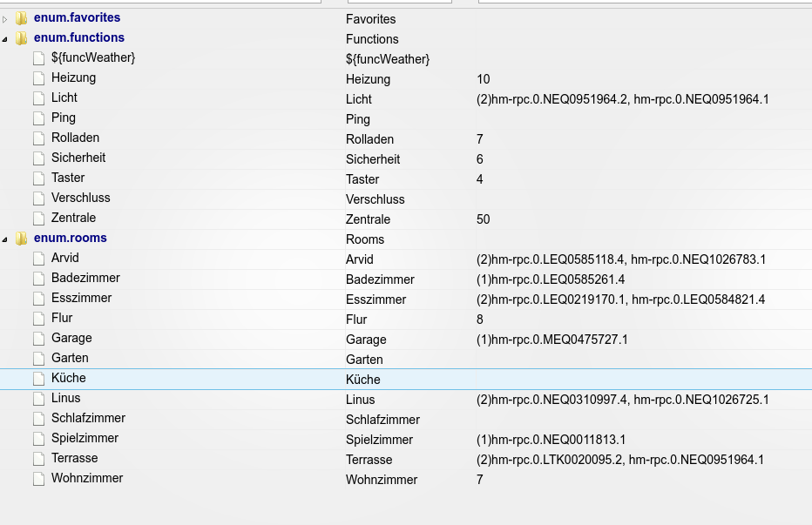Collapse the enum.functions tree node
812x525 pixels.
(4, 39)
